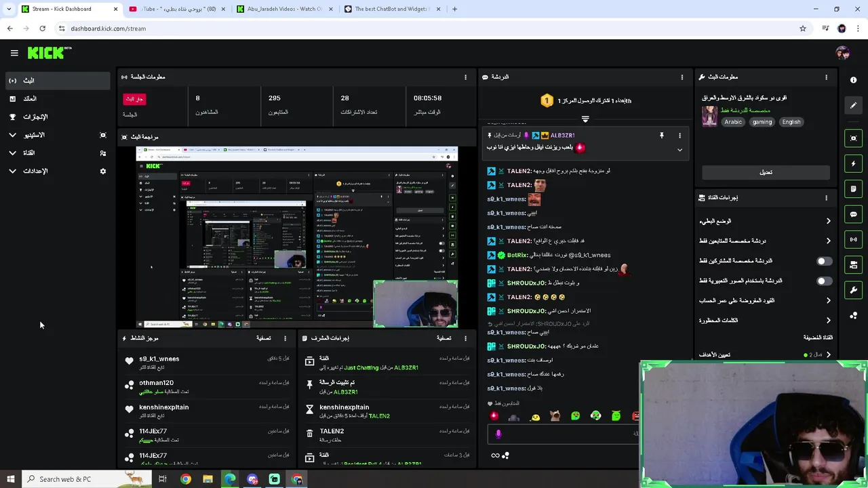868x488 pixels.
Task: Open options menu of moderator actions panel
Action: pos(465,338)
